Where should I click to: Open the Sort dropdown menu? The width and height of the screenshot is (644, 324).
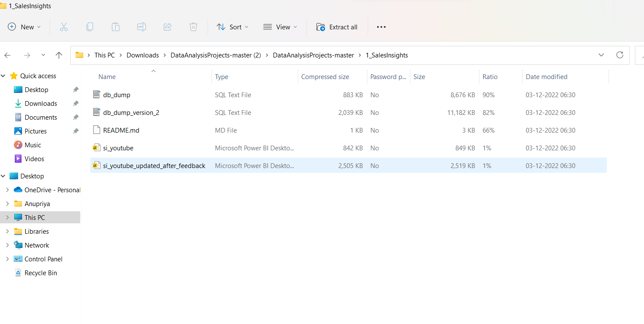(232, 27)
